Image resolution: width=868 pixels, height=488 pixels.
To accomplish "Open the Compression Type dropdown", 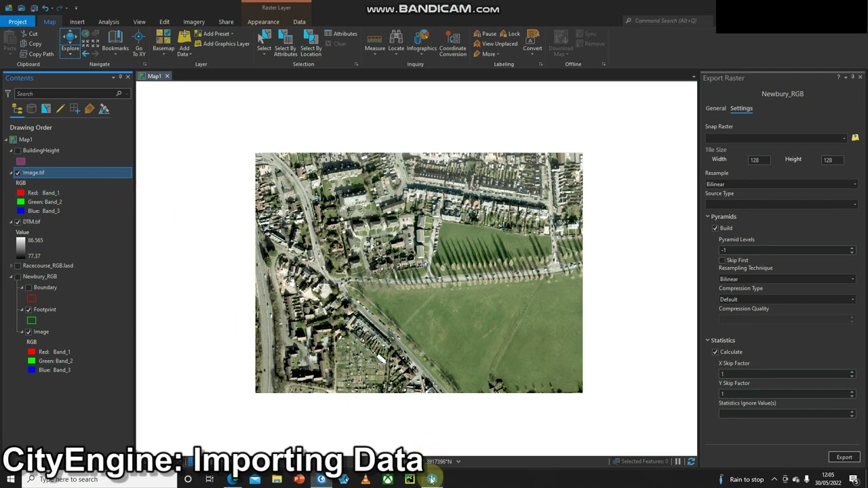I will pos(787,300).
